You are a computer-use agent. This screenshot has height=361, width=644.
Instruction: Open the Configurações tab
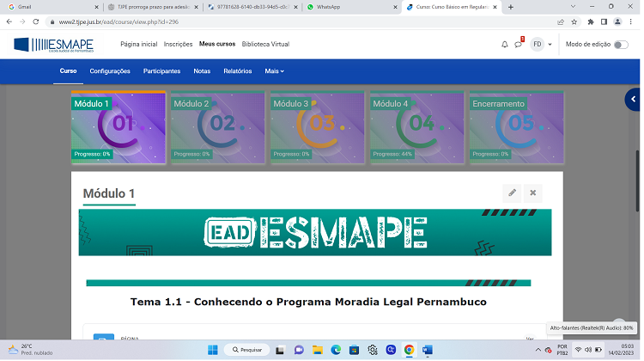click(111, 71)
